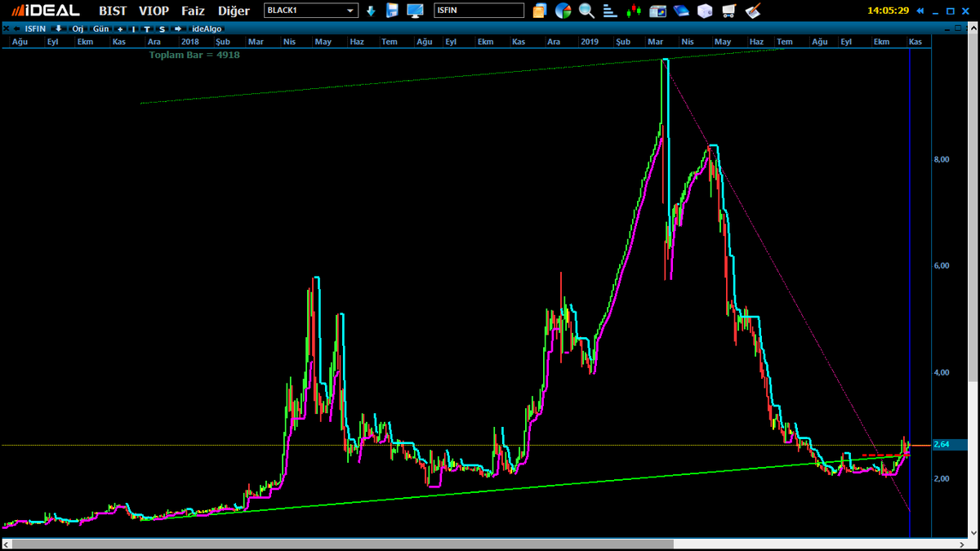Click the window panel icon
The width and height of the screenshot is (980, 551).
658,11
